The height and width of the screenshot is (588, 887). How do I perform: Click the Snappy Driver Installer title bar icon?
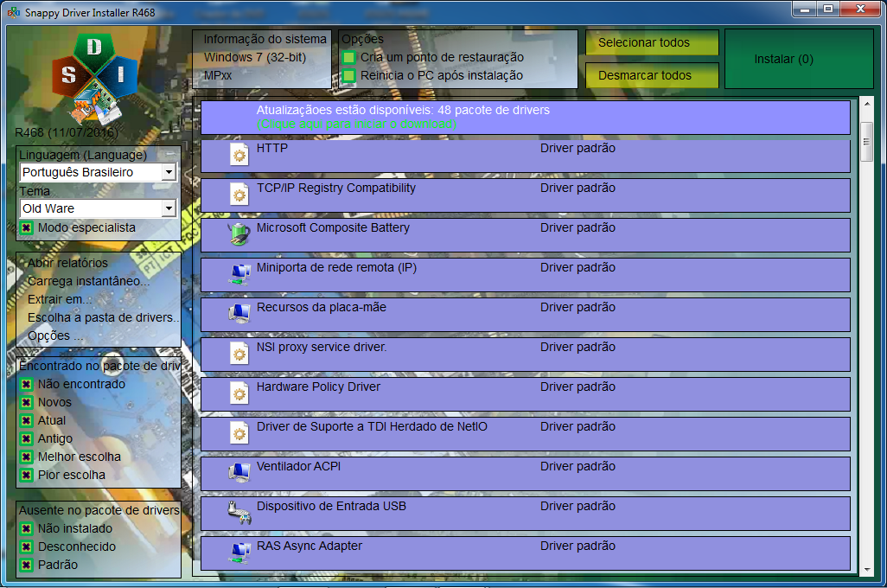(x=14, y=12)
